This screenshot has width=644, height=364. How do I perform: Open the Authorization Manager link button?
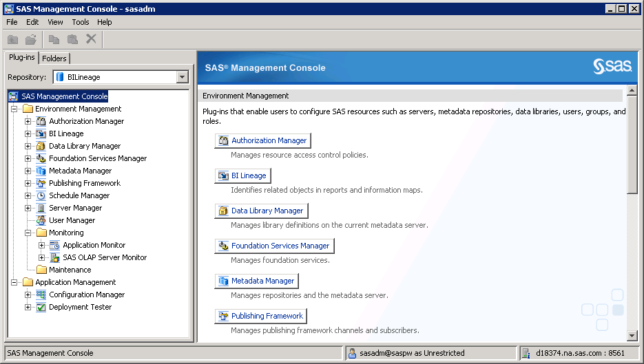(x=263, y=140)
